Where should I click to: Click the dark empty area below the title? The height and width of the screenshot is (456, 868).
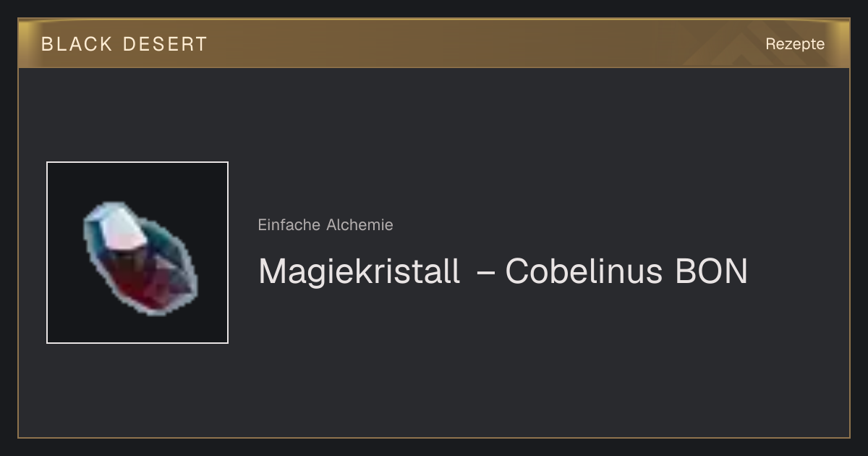point(506,362)
